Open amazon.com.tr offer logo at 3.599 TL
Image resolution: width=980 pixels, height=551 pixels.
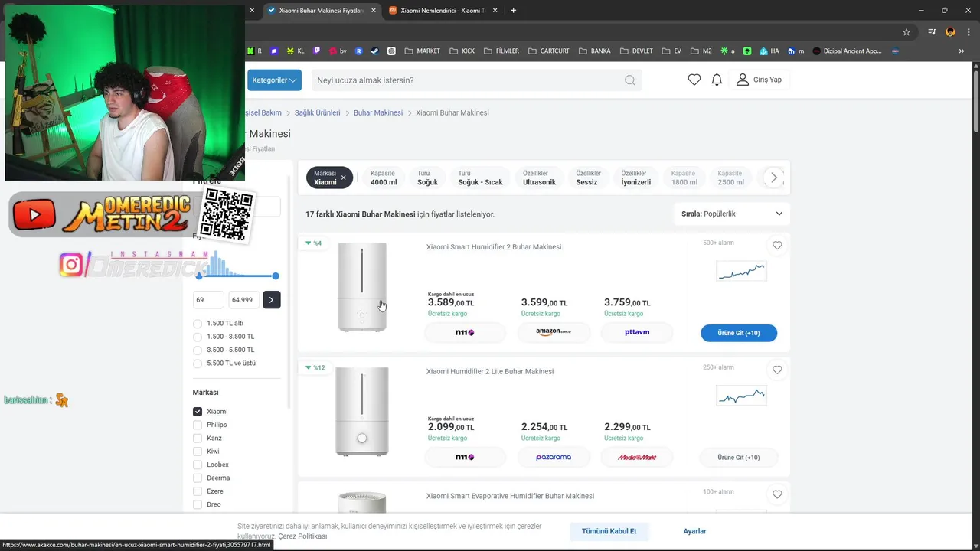pyautogui.click(x=554, y=333)
